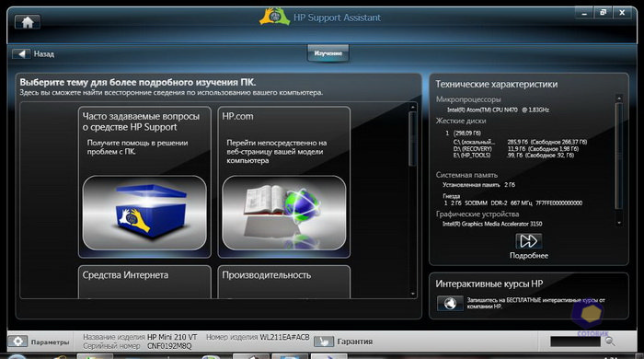
Task: Close the HP Support Assistant window
Action: coord(622,13)
